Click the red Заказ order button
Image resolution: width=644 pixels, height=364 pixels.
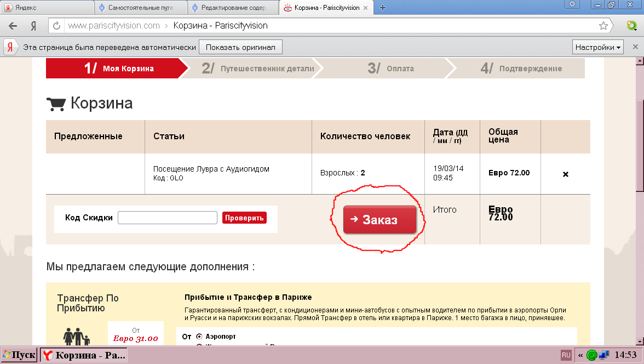coord(380,220)
